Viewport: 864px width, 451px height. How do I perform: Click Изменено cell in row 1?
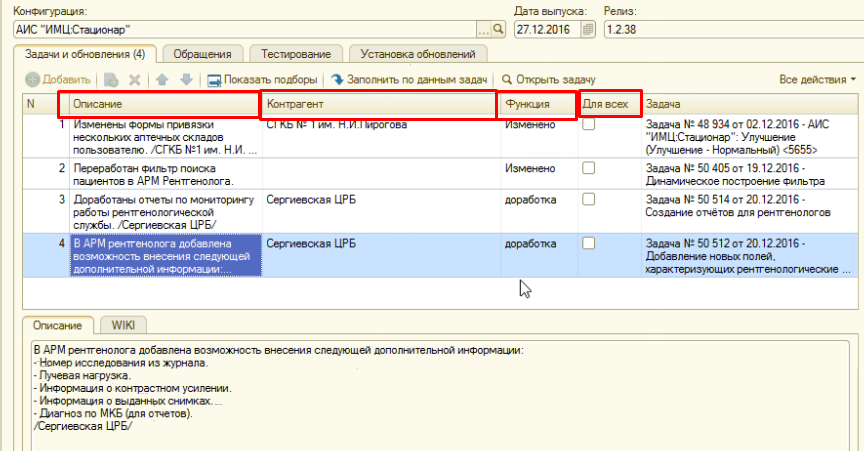click(539, 137)
